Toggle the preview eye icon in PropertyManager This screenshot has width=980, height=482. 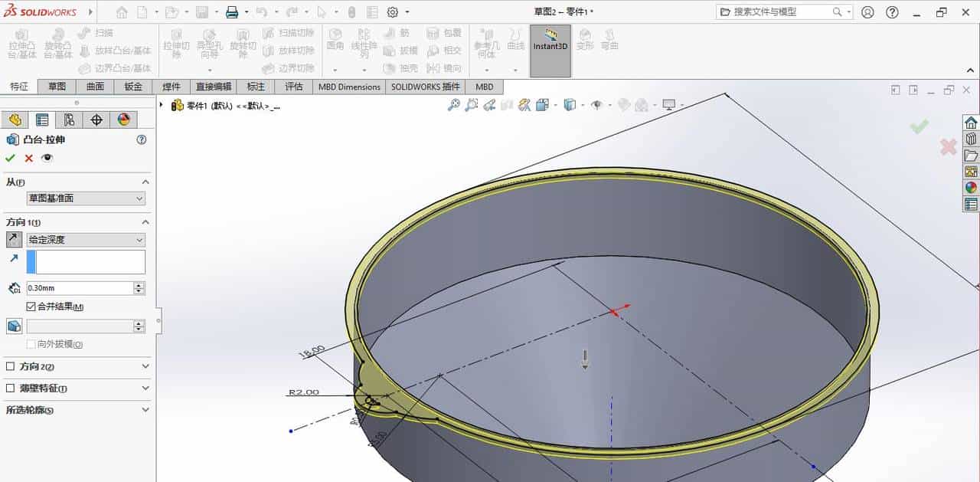coord(47,158)
